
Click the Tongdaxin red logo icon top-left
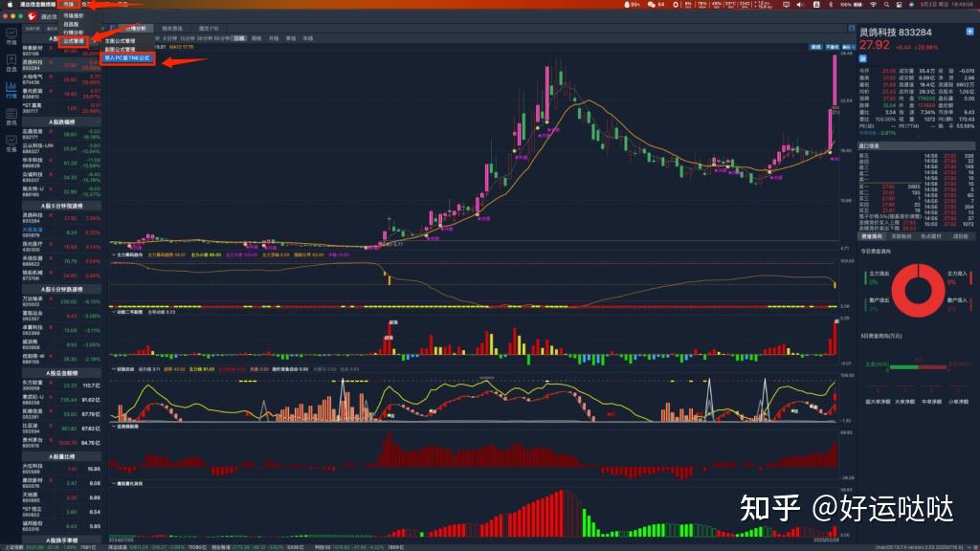tap(32, 16)
